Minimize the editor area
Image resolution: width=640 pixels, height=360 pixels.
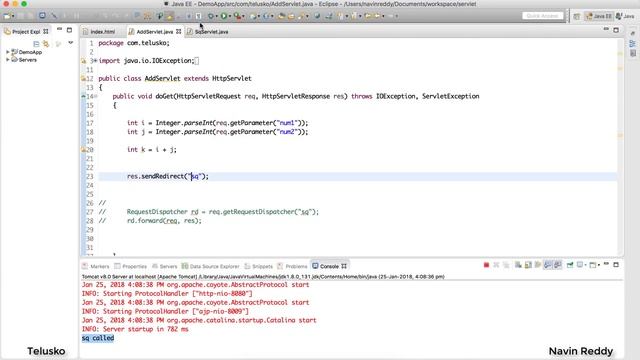[607, 29]
